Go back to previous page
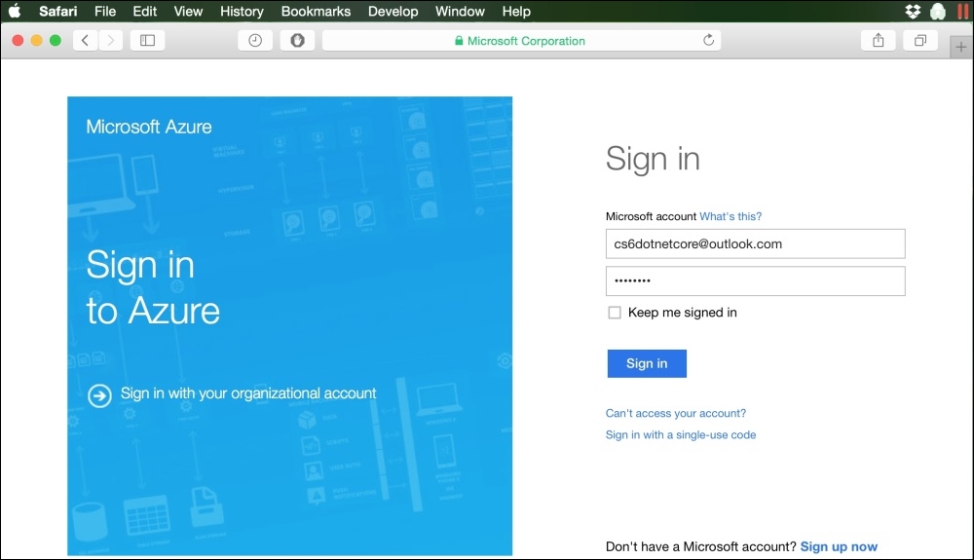This screenshot has height=560, width=974. (85, 40)
